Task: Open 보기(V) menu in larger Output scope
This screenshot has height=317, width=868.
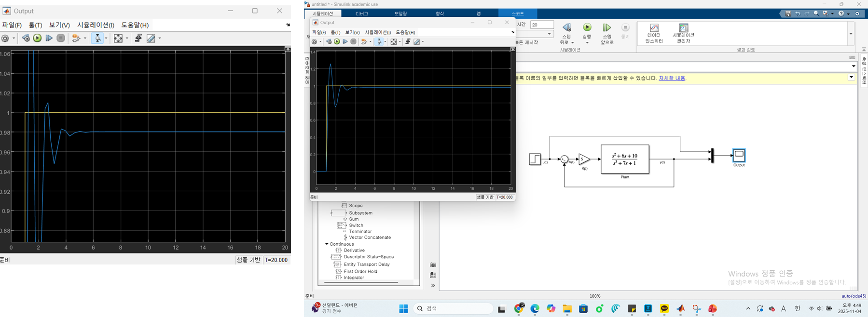Action: (x=59, y=25)
